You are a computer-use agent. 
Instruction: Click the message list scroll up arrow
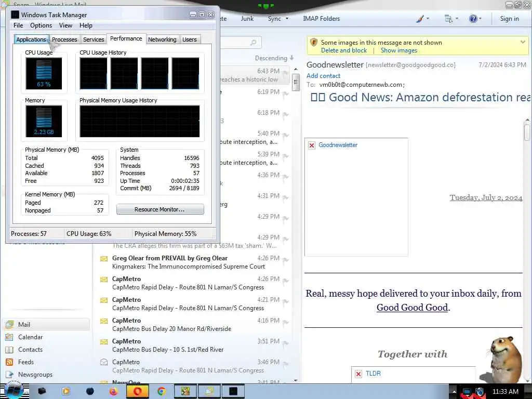tap(296, 69)
